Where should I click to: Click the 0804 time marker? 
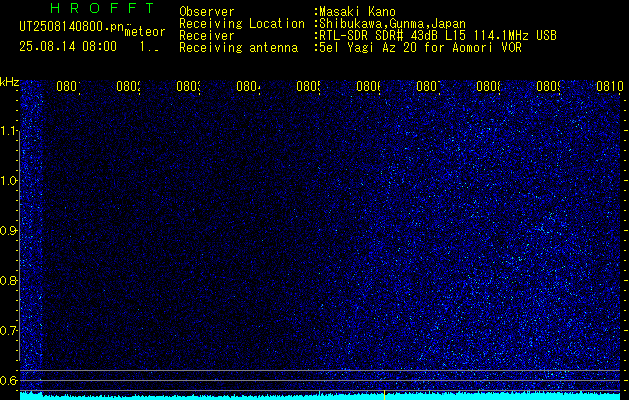(x=248, y=86)
